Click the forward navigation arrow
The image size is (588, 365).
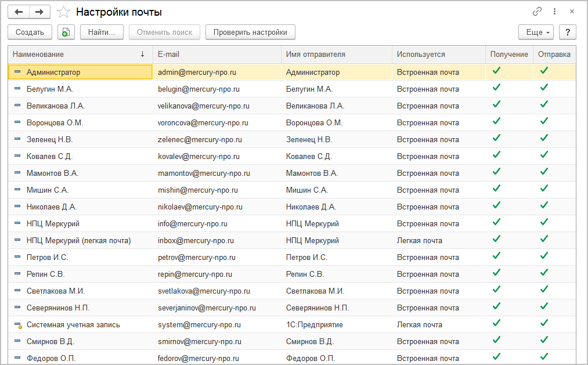pos(39,12)
